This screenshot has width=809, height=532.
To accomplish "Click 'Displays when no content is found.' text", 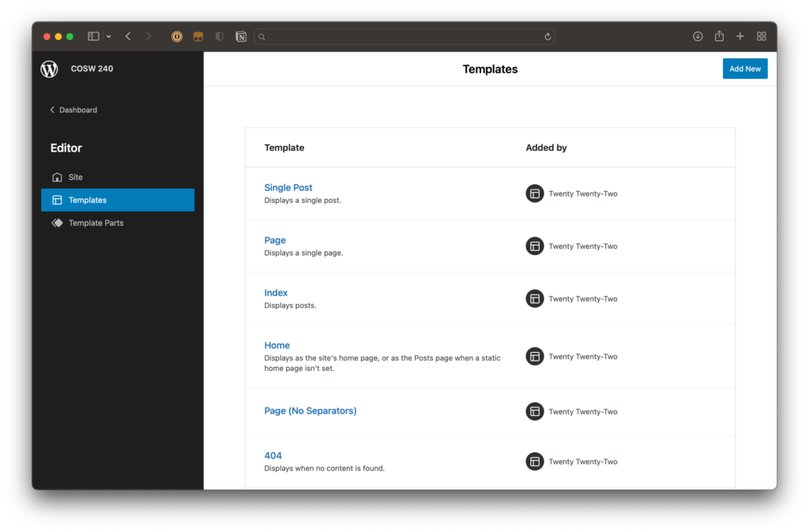I will [x=324, y=469].
